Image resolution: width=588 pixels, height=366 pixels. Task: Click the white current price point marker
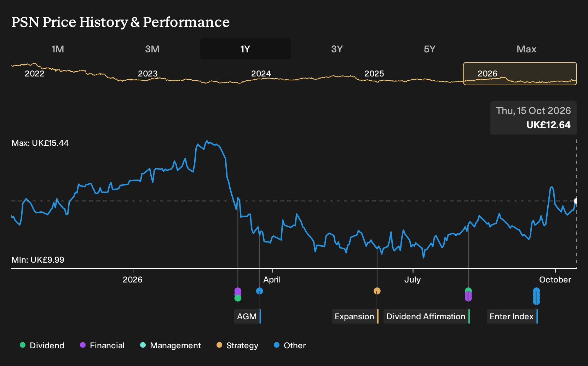coord(576,201)
